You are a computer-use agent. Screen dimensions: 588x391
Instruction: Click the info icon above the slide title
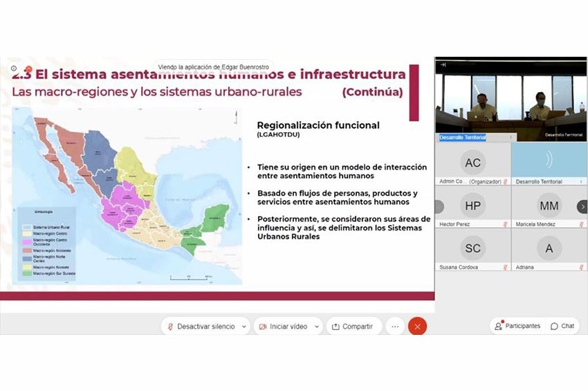point(14,68)
